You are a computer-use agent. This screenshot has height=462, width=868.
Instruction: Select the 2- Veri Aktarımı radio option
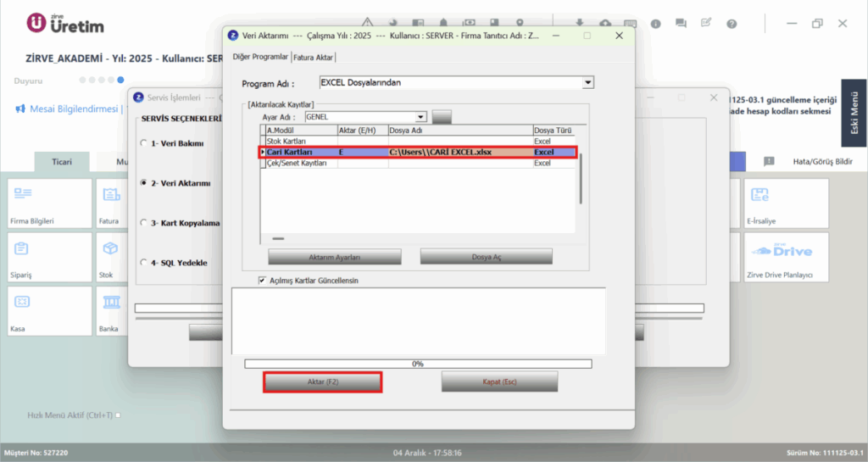[144, 183]
